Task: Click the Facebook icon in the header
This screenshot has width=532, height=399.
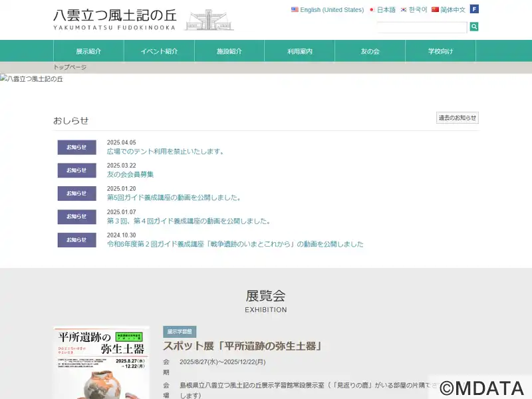Action: coord(474,9)
